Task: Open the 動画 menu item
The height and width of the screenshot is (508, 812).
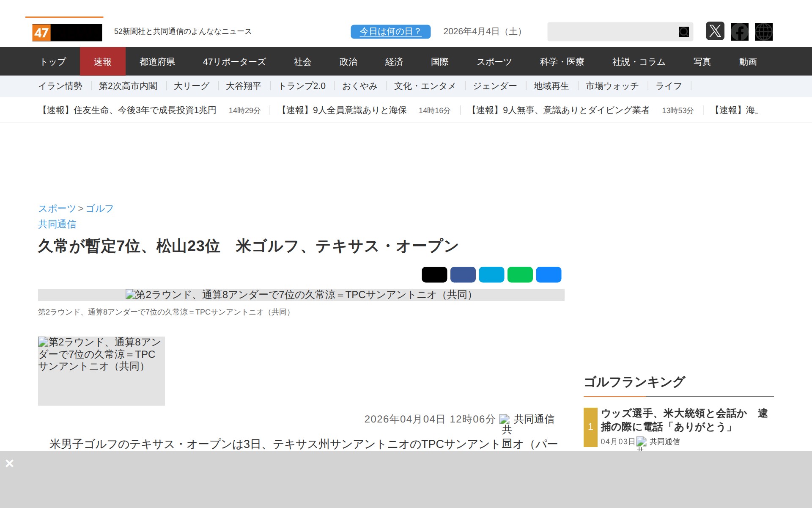Action: [748, 61]
